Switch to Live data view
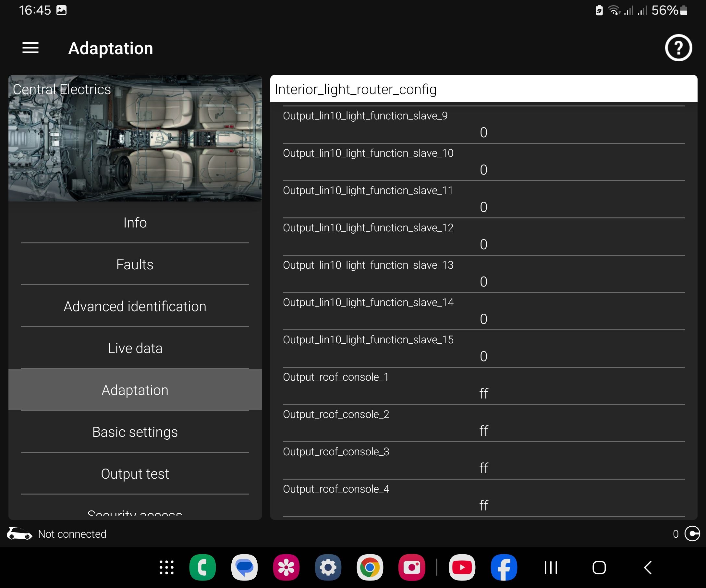The height and width of the screenshot is (588, 706). 135,348
